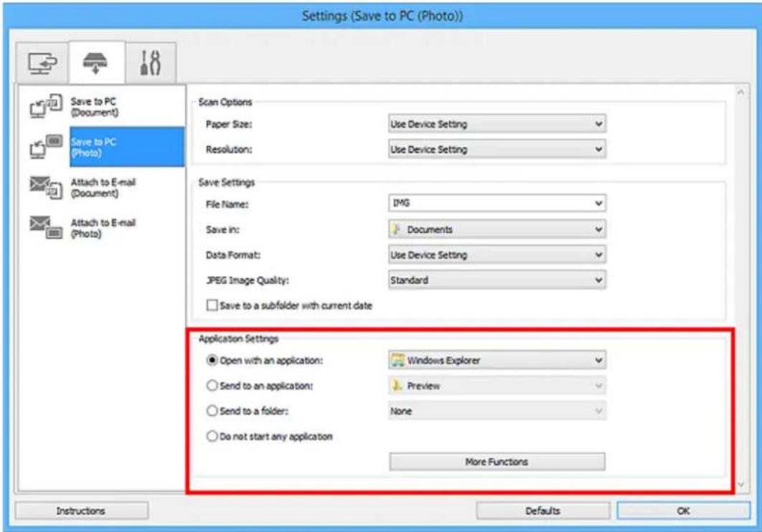Image resolution: width=762 pixels, height=532 pixels.
Task: Confirm settings with OK button
Action: click(683, 510)
